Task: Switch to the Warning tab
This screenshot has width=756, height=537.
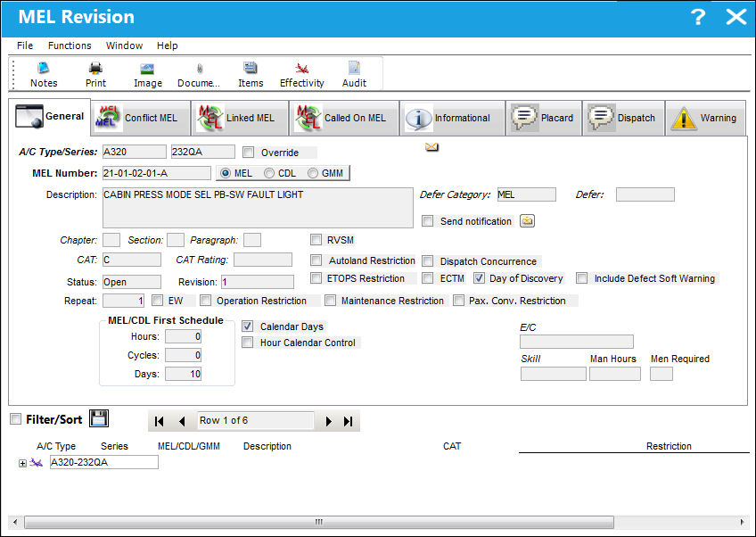Action: 705,118
